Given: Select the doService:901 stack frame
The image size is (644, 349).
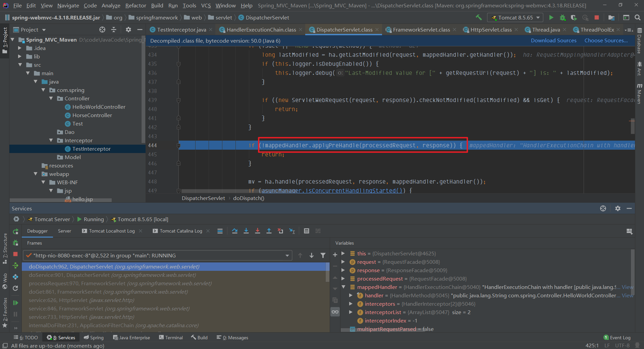Looking at the screenshot, I should (x=112, y=275).
